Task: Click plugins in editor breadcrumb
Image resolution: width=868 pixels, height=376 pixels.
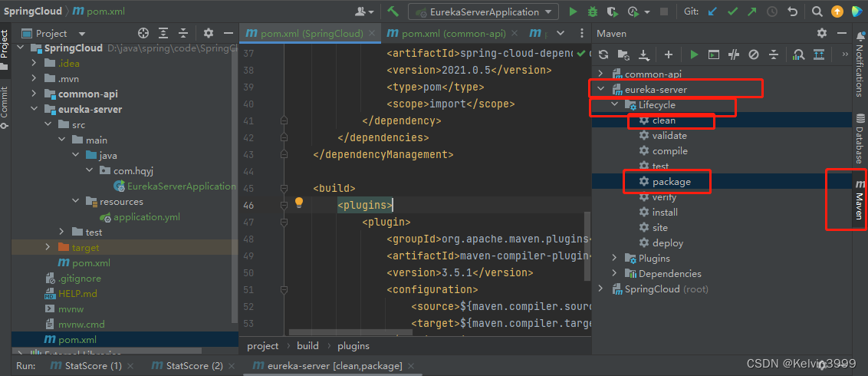Action: [x=353, y=346]
